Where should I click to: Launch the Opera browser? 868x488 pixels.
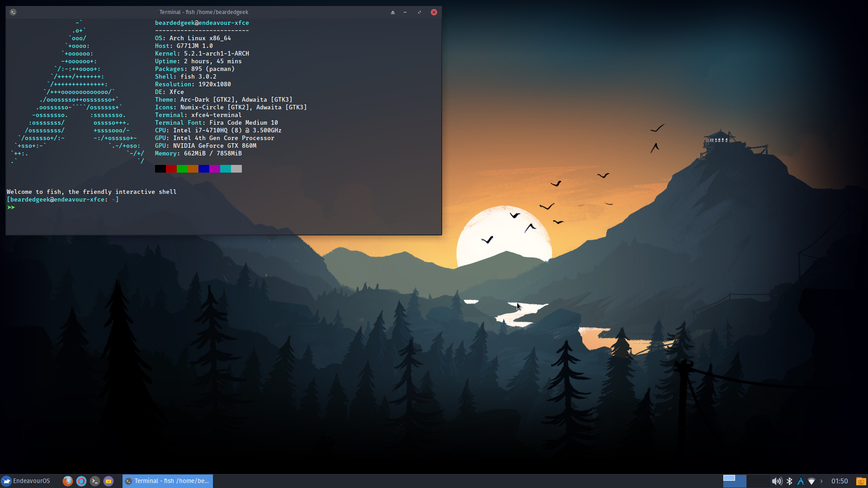tap(81, 481)
